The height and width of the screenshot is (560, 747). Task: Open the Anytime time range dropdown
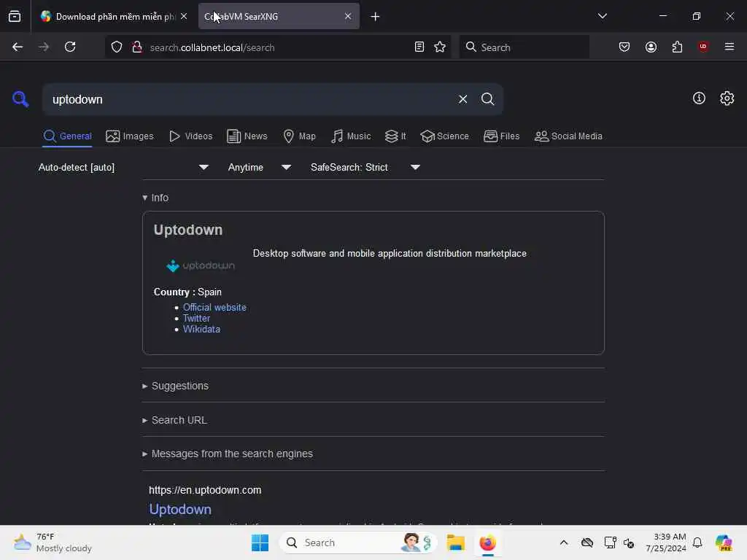[259, 167]
